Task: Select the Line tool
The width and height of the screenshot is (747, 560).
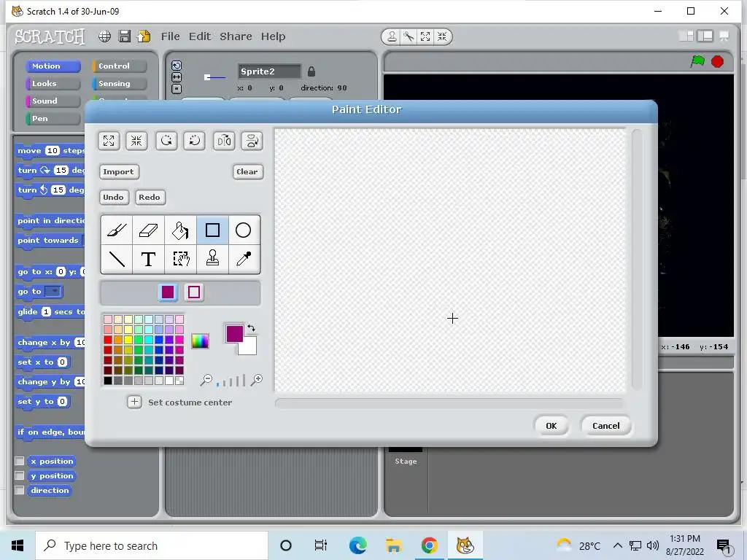Action: (117, 259)
